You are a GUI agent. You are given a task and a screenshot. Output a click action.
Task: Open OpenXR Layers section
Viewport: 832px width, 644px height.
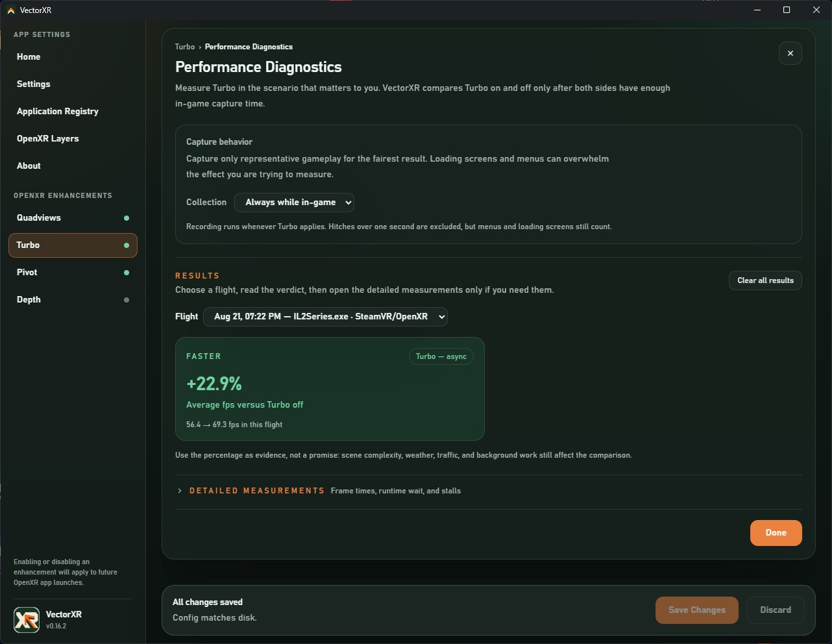point(48,139)
